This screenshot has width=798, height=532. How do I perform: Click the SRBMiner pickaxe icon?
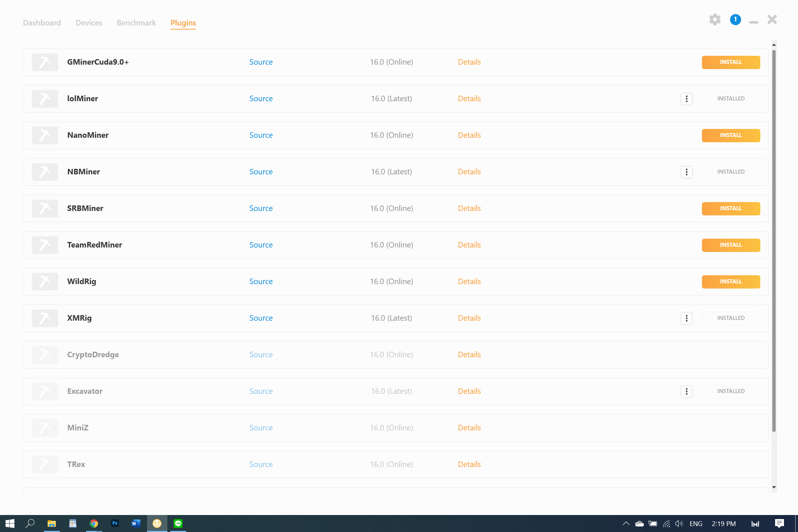(x=45, y=208)
